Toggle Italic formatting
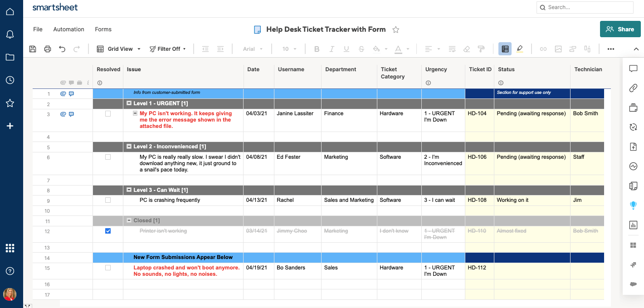This screenshot has height=308, width=644. [x=332, y=49]
